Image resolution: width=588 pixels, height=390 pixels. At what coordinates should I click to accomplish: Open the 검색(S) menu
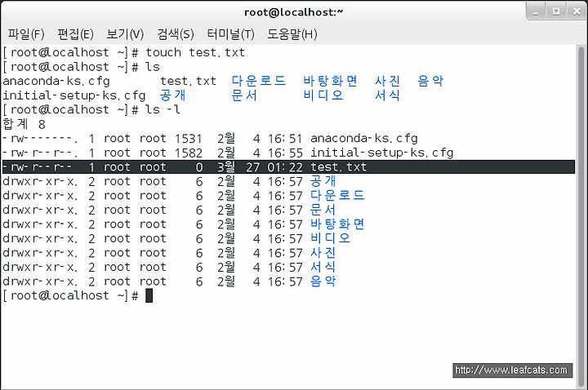tap(175, 34)
